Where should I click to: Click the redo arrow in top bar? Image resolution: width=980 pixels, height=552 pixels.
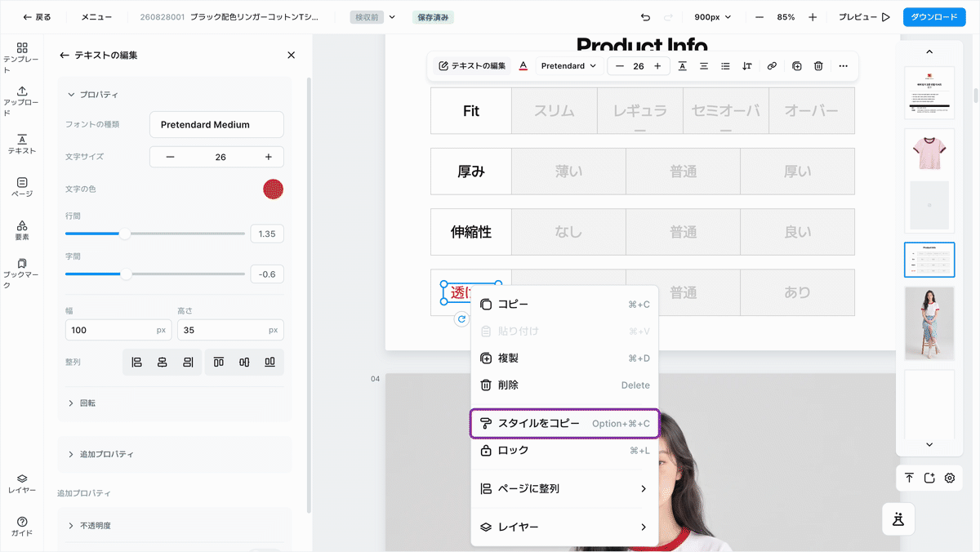(670, 17)
